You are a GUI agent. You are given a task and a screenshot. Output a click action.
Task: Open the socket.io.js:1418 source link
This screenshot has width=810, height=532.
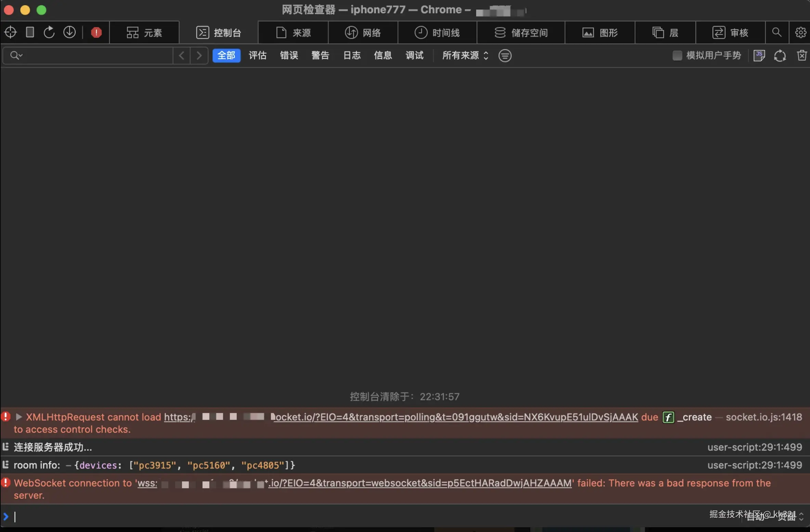tap(763, 417)
